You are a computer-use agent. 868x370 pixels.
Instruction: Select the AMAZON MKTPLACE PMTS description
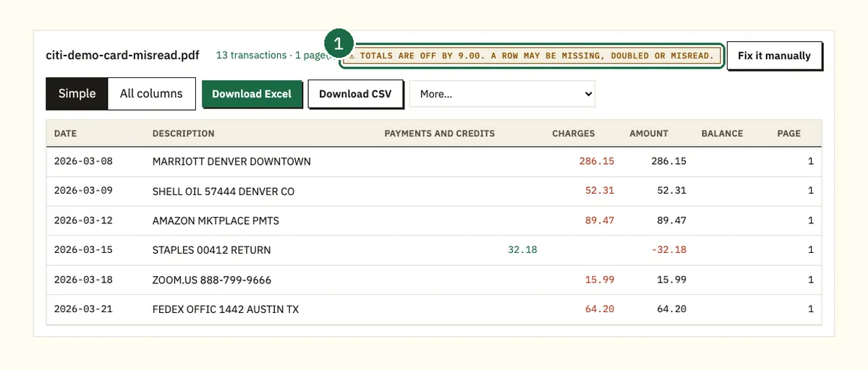[x=216, y=220]
